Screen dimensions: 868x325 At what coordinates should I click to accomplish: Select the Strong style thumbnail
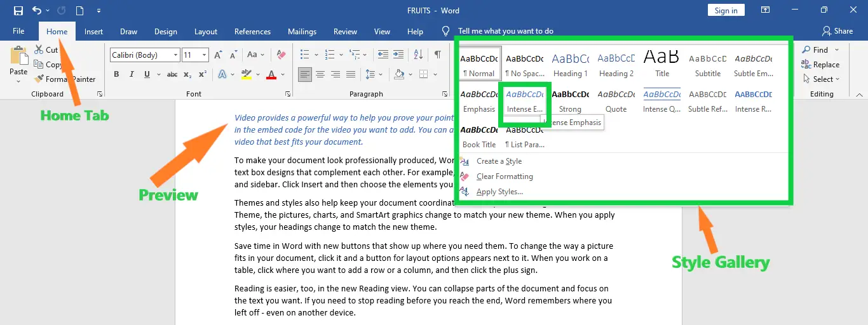point(570,98)
